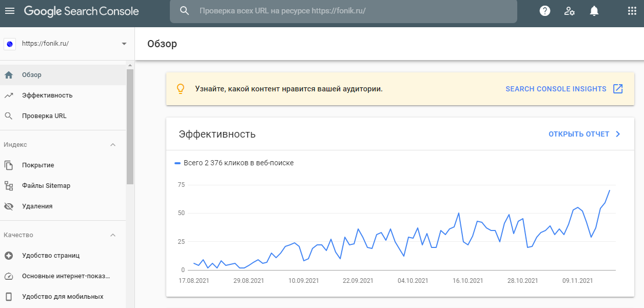This screenshot has height=308, width=644.
Task: Open the property selector dropdown arrow
Action: [124, 44]
